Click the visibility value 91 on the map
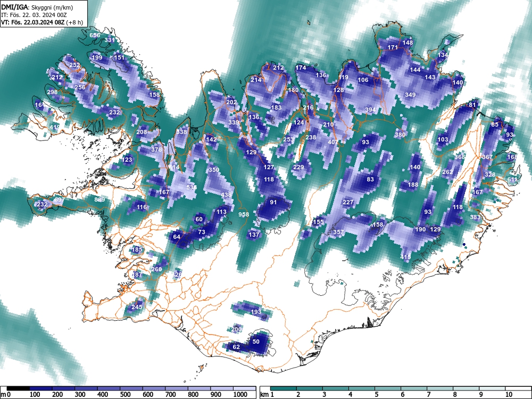The height and width of the screenshot is (399, 532). point(273,202)
